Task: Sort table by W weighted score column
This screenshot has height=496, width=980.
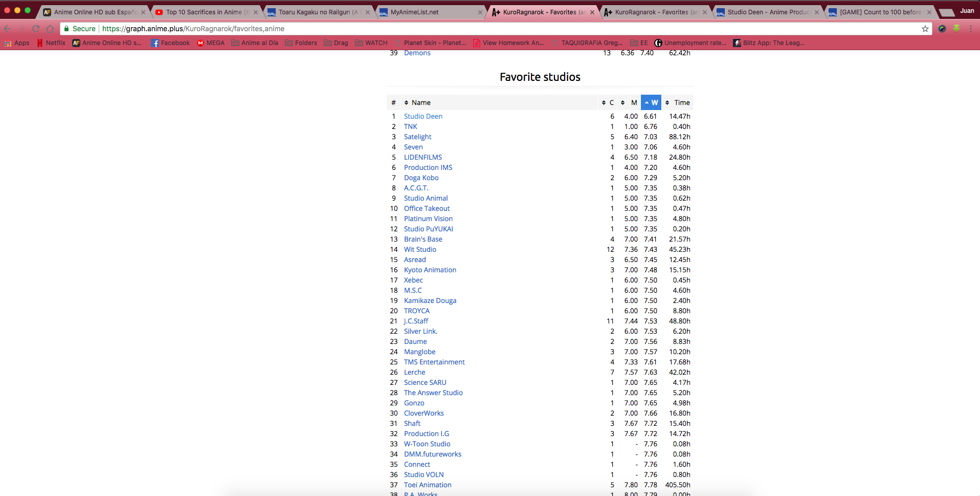Action: tap(651, 102)
